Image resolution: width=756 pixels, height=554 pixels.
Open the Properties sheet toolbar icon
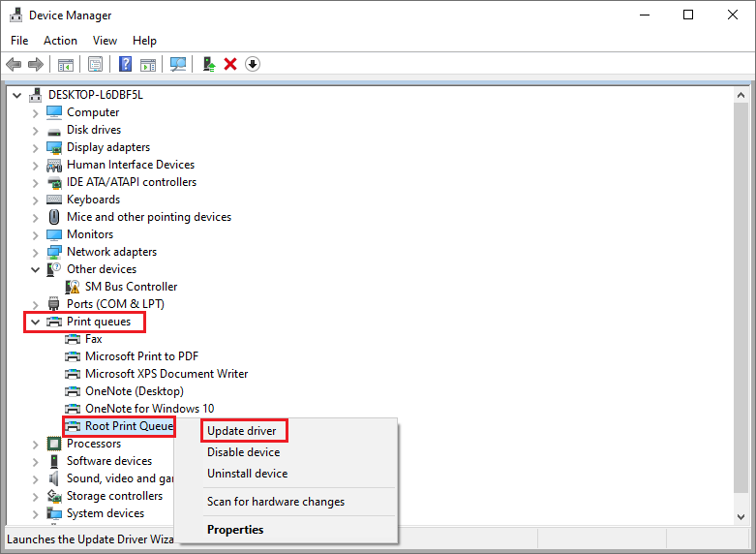(x=96, y=64)
